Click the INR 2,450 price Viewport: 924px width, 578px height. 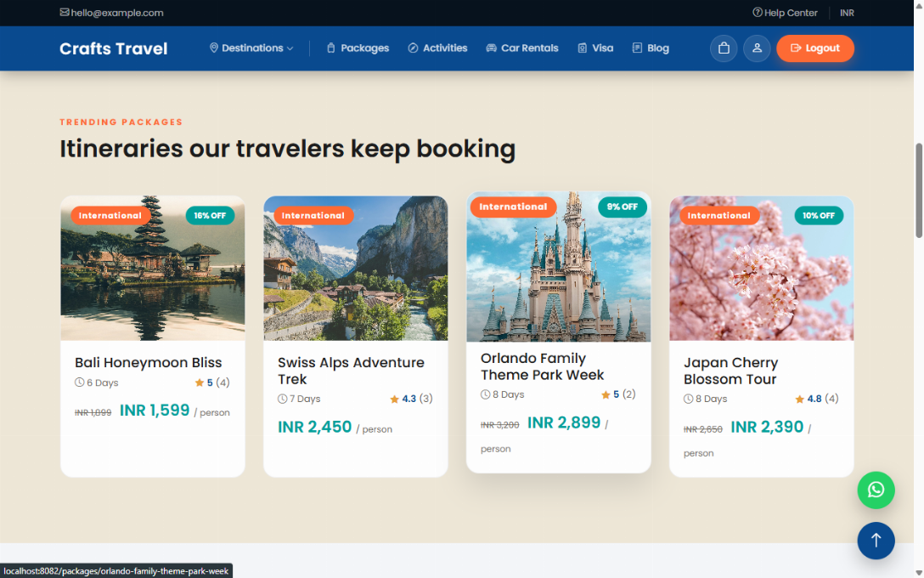[x=315, y=427]
